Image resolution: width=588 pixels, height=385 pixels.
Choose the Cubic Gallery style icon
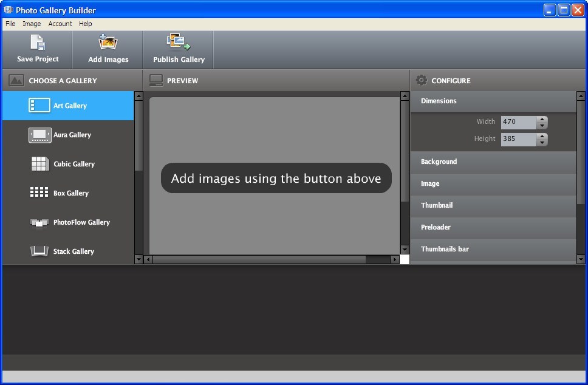[39, 164]
